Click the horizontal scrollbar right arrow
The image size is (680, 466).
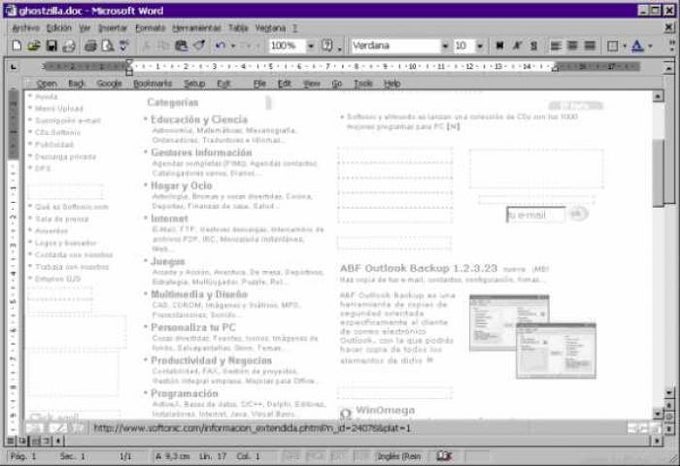coord(658,441)
